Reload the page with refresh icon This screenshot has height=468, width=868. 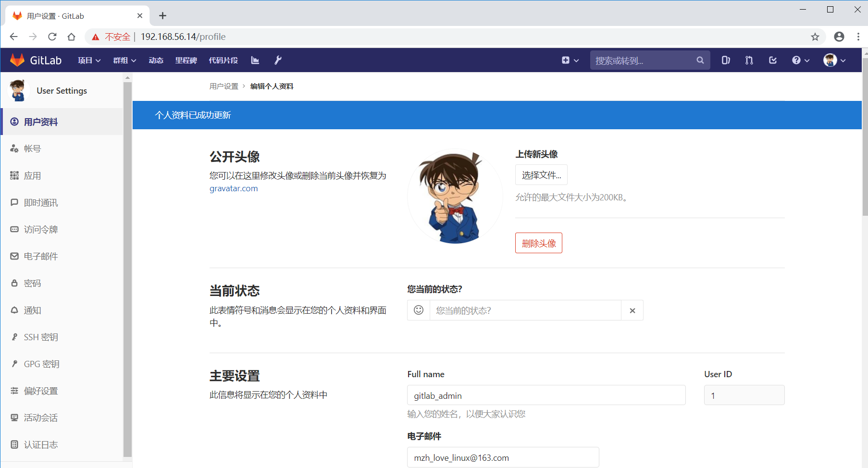tap(52, 37)
